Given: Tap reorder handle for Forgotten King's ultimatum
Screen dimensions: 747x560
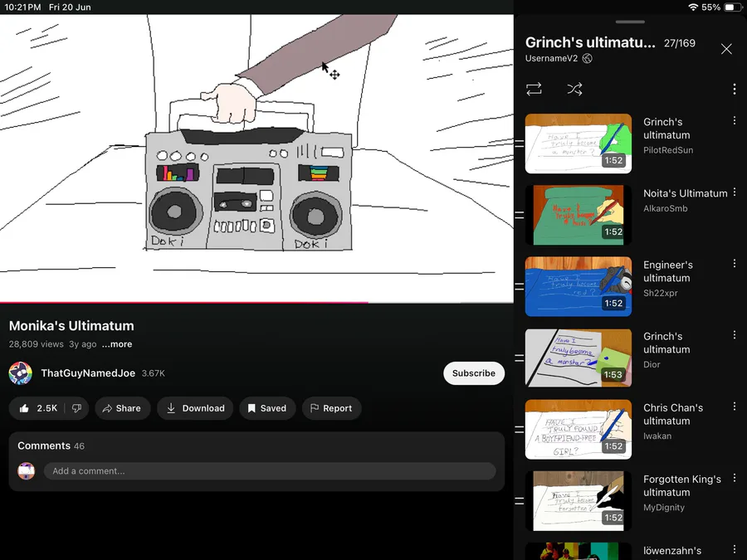Looking at the screenshot, I should pos(520,500).
